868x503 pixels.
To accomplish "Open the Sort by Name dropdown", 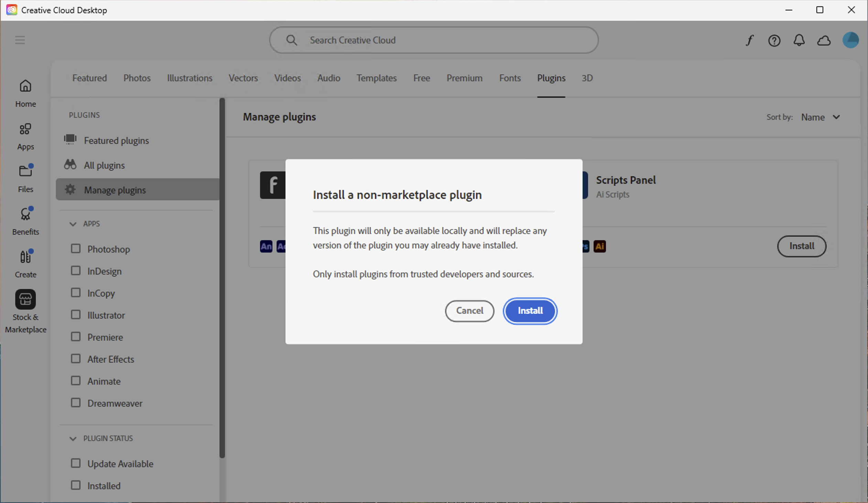I will [x=821, y=117].
